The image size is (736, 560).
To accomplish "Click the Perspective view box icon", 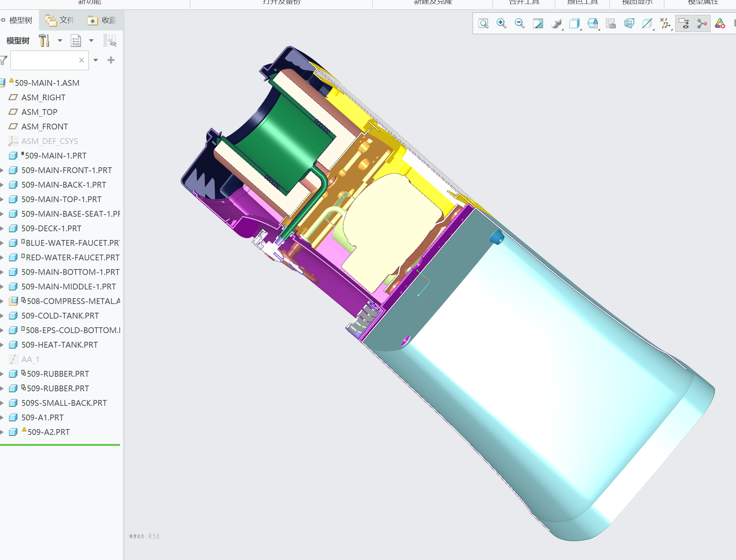I will tap(629, 24).
